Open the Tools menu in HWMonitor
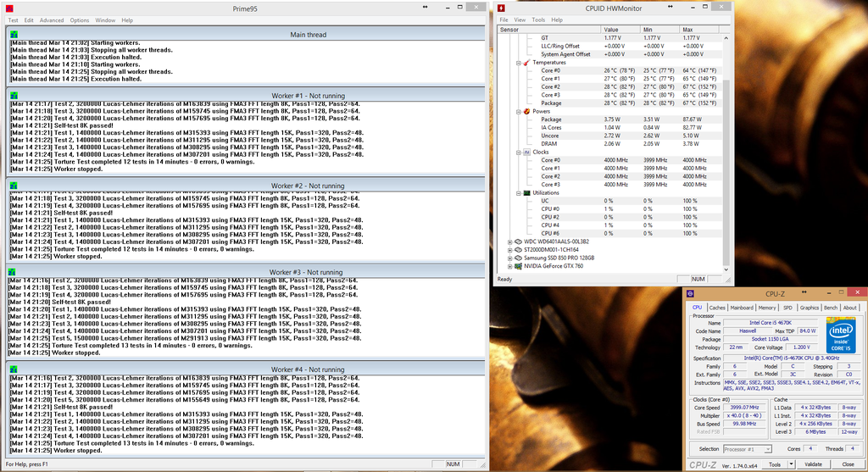 tap(538, 19)
